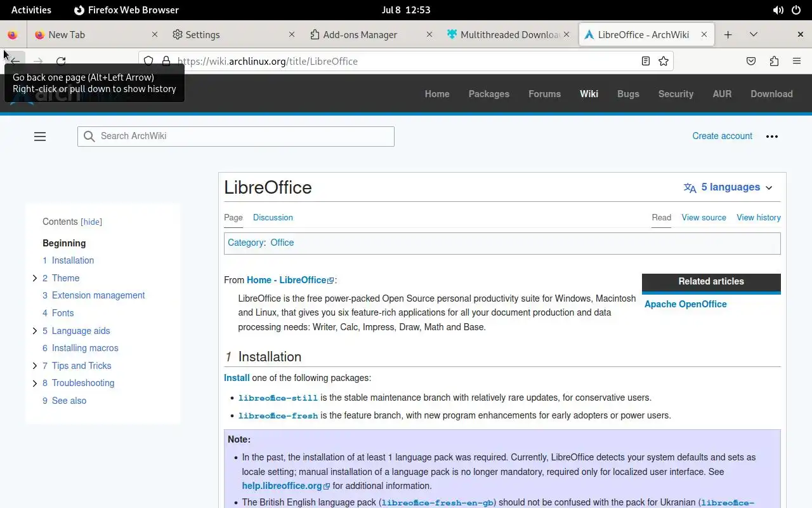Open the 5 languages dropdown
The width and height of the screenshot is (812, 508).
point(729,187)
